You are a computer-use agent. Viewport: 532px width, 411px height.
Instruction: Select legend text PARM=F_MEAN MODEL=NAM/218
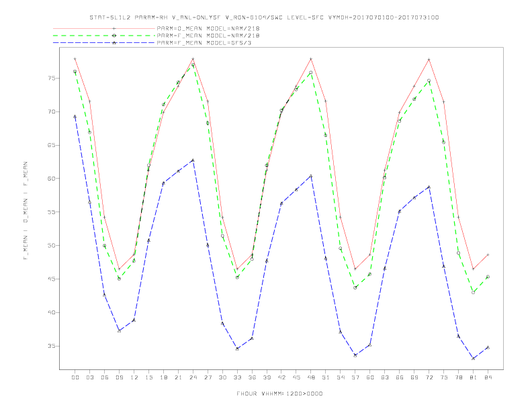[x=208, y=36]
